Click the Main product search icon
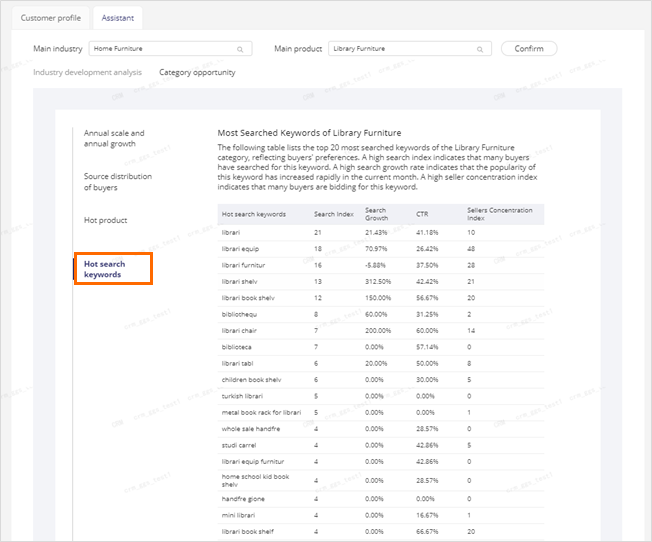Image resolution: width=652 pixels, height=542 pixels. 480,49
